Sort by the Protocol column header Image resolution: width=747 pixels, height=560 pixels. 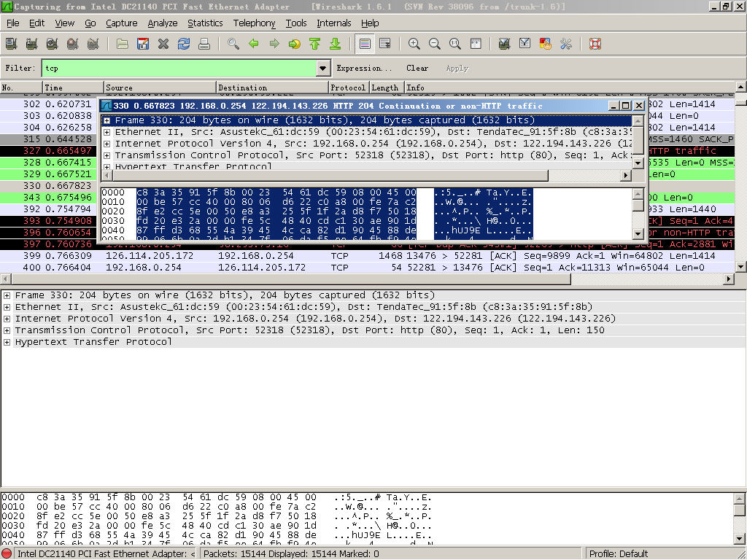(348, 87)
